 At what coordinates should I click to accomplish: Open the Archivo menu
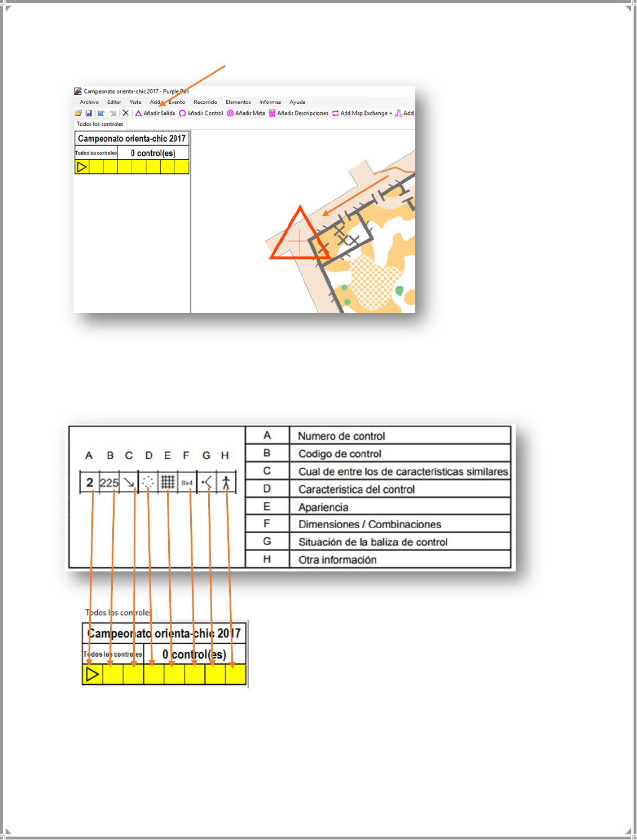(89, 102)
